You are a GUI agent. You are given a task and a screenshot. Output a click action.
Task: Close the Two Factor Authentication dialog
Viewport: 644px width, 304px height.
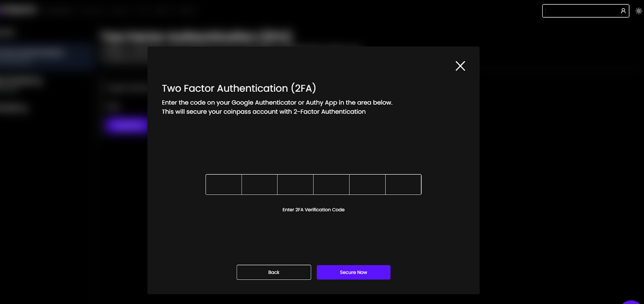pos(460,66)
